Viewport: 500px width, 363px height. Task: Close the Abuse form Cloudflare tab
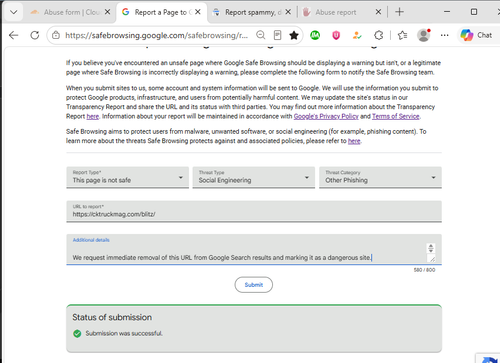[107, 12]
